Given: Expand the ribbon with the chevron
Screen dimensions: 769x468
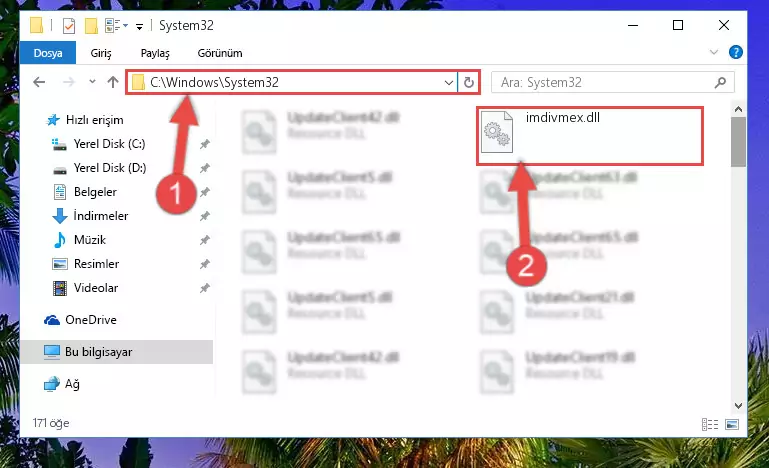Looking at the screenshot, I should 714,52.
